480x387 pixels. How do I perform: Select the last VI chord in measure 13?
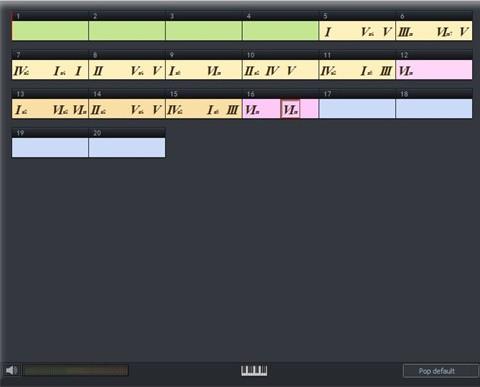tap(80, 110)
